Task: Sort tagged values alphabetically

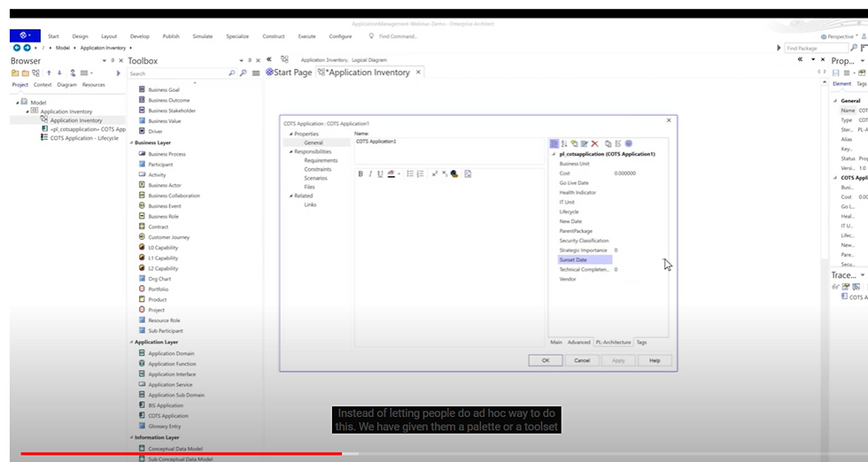Action: coord(564,144)
